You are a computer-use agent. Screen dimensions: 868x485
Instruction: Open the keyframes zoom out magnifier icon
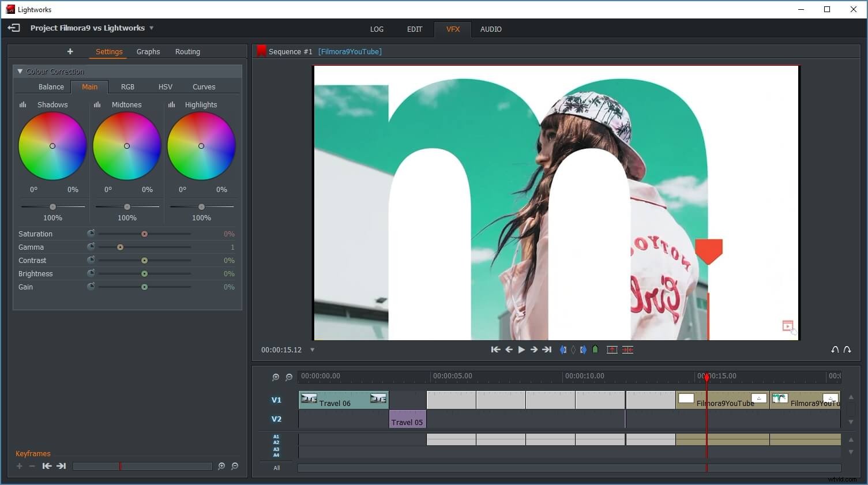(234, 466)
